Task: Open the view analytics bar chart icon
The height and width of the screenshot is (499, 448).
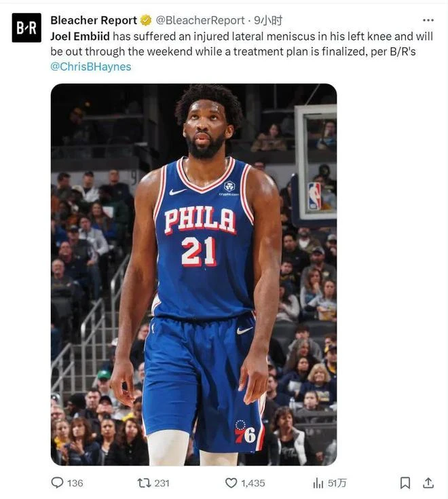Action: (x=318, y=483)
